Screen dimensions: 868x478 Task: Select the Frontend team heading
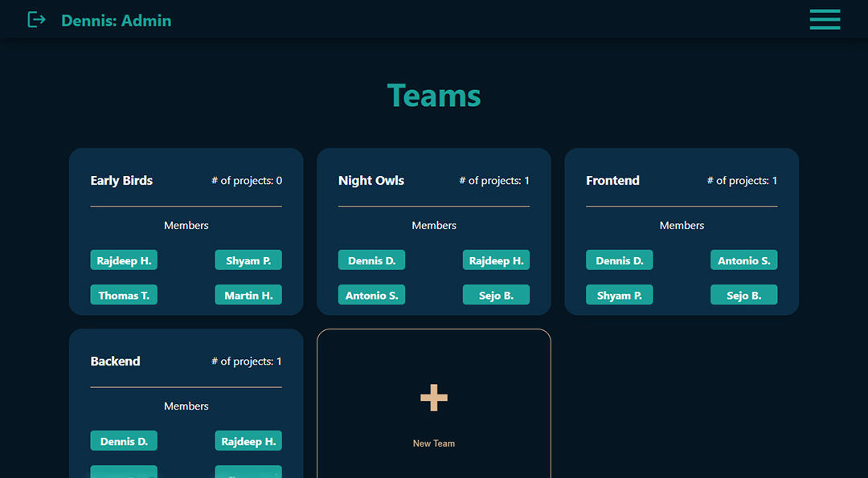point(612,181)
